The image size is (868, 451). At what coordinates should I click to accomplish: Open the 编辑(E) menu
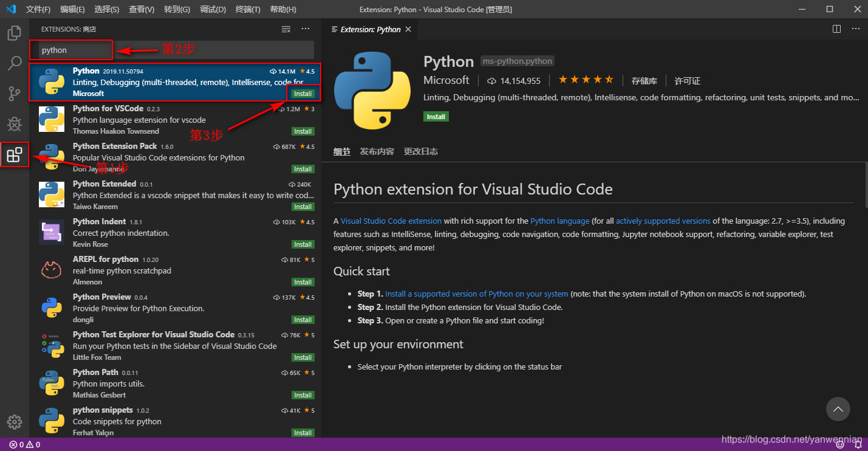73,9
